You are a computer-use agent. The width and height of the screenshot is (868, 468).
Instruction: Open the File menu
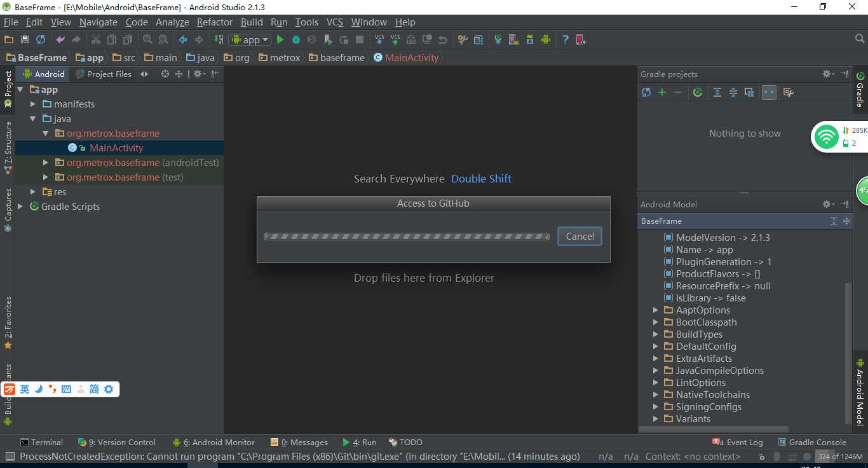(x=11, y=22)
